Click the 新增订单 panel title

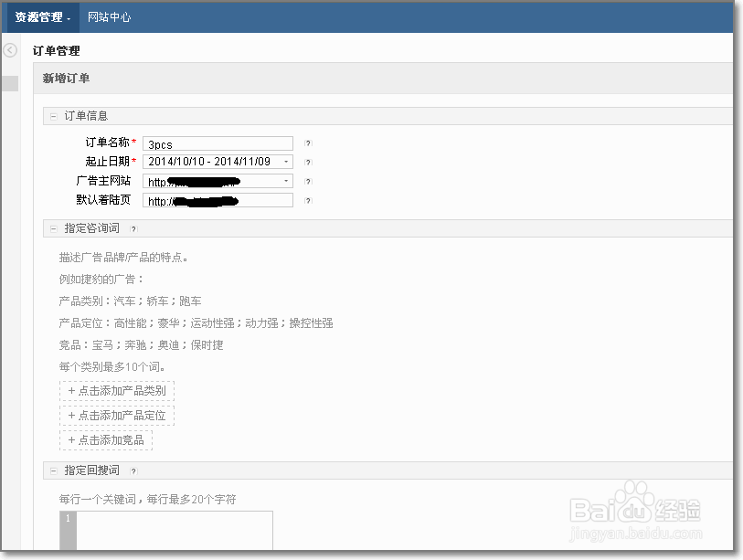tap(66, 79)
